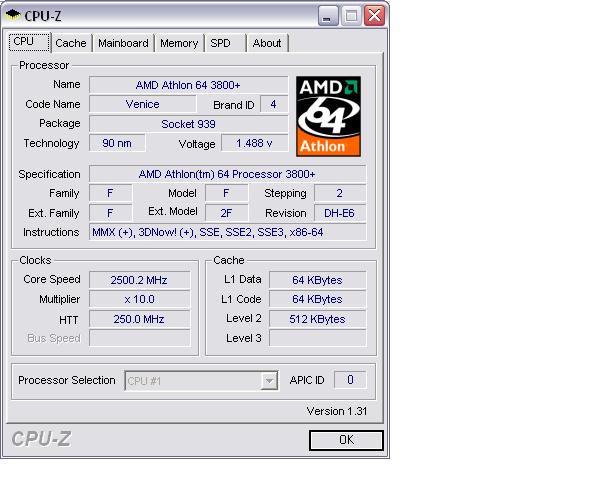Click the OK button
This screenshot has height=500, width=600.
(x=346, y=440)
